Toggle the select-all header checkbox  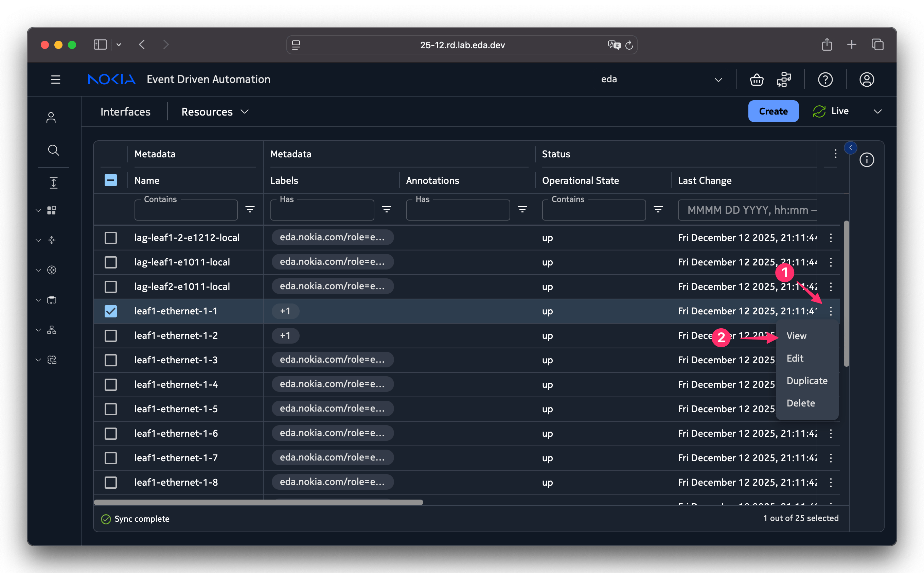[111, 180]
